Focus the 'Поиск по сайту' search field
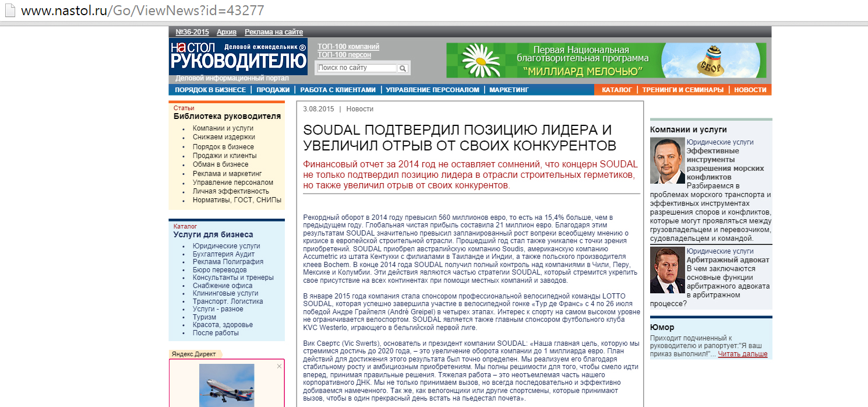 pos(357,68)
